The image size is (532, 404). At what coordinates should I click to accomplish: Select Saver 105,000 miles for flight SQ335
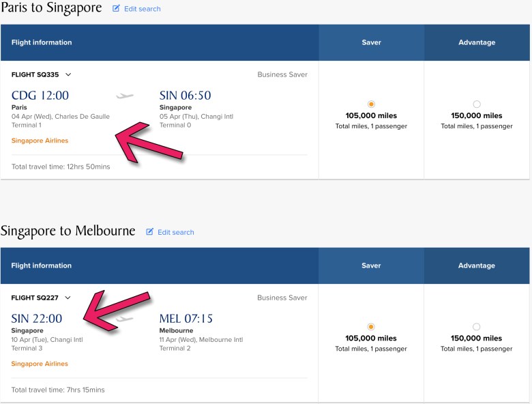[x=371, y=104]
